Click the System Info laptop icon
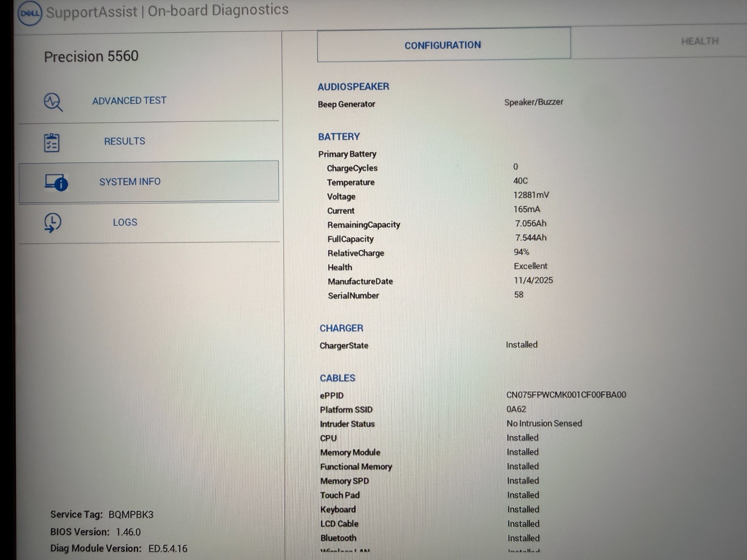 (56, 182)
